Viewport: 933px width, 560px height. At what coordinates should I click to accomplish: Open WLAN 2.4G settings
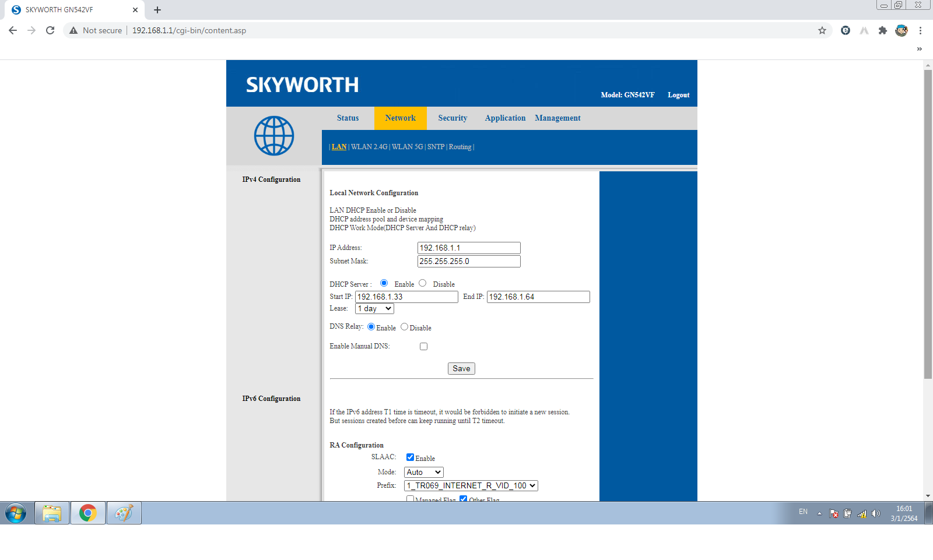pos(369,147)
